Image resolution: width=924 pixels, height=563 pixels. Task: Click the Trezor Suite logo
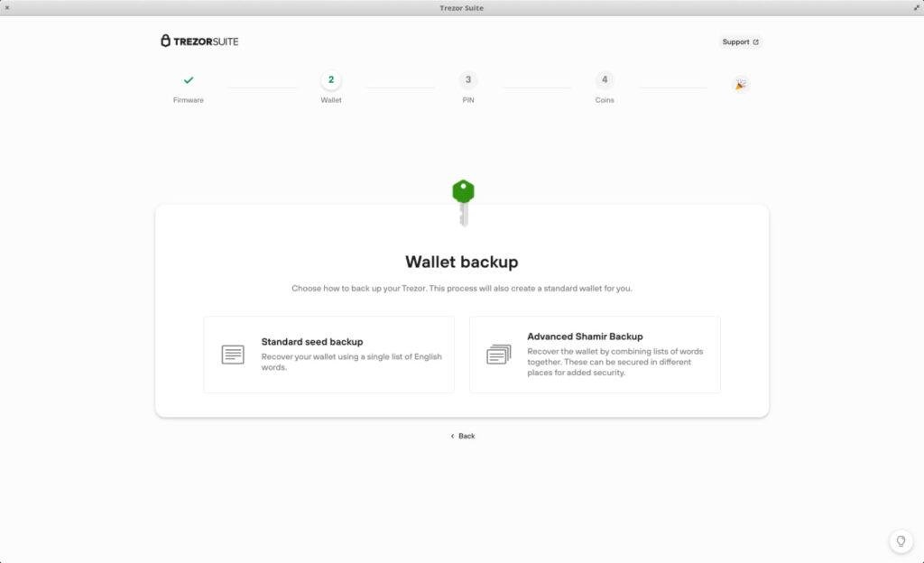[199, 42]
